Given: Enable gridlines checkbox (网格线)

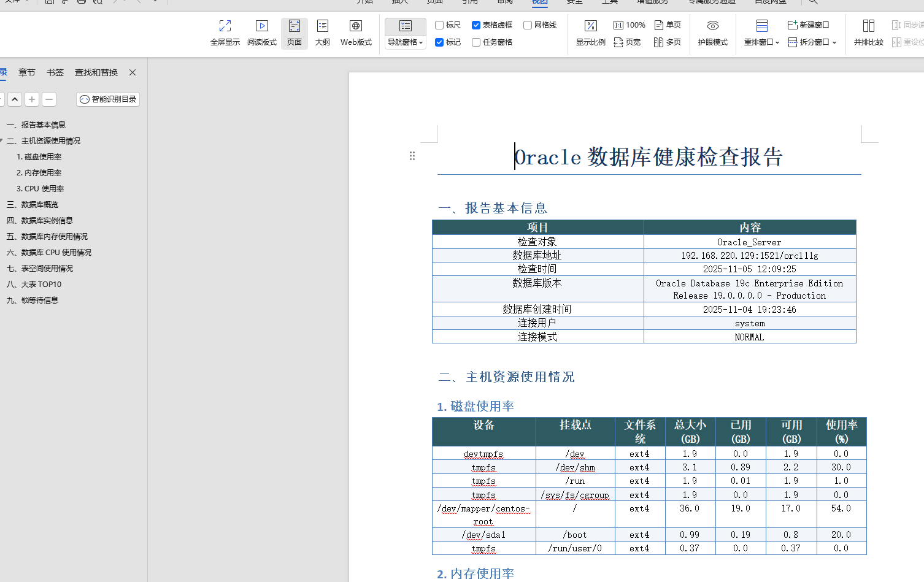Looking at the screenshot, I should click(528, 25).
